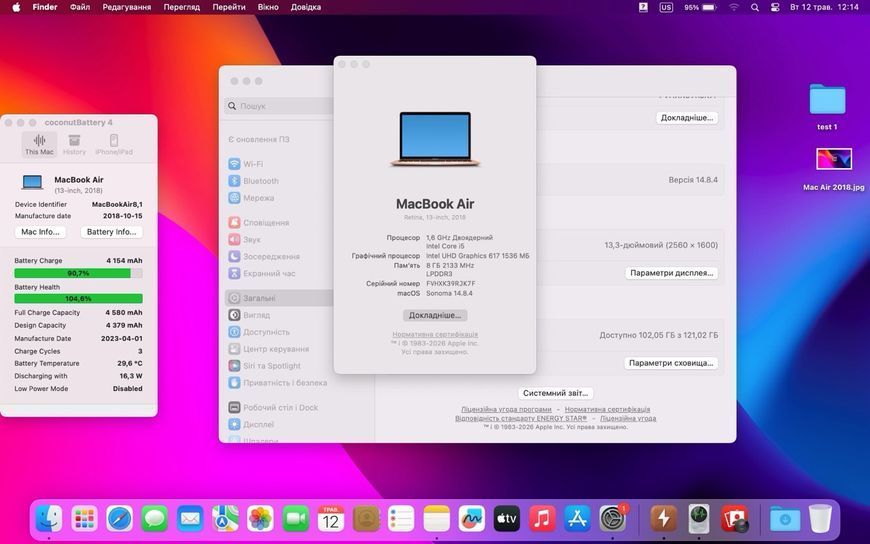Open the History tab in coconutBattery
870x544 pixels.
click(74, 144)
